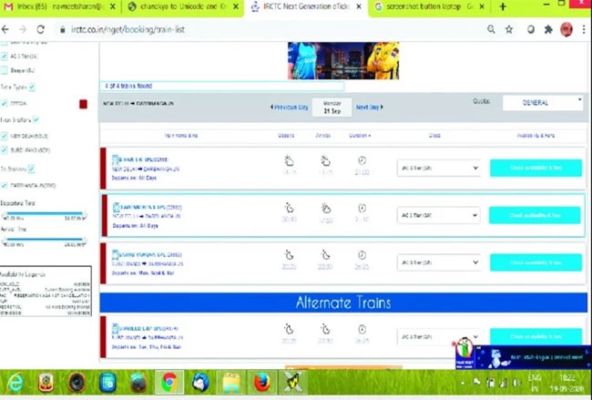The height and width of the screenshot is (400, 592).
Task: Open Google Chrome from the taskbar
Action: (x=170, y=382)
